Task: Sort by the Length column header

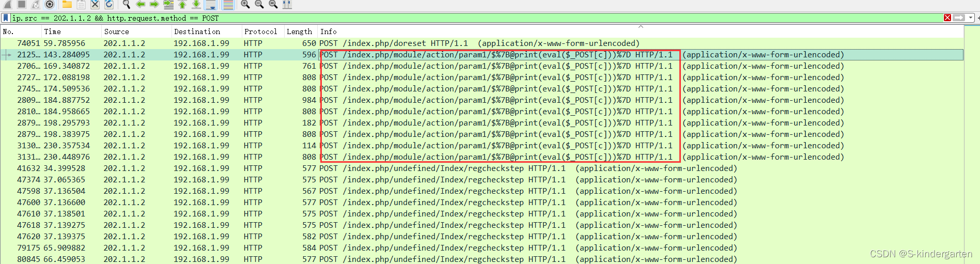Action: coord(300,32)
